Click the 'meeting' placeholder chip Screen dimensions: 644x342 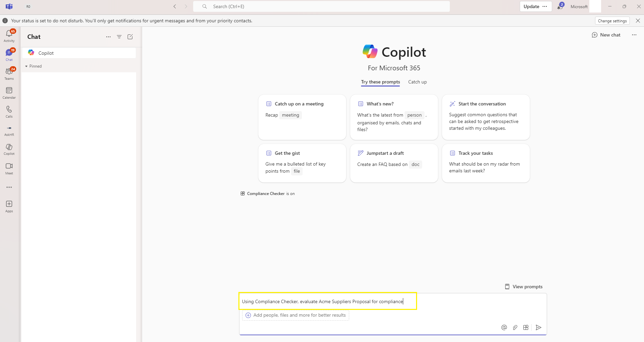(x=290, y=115)
